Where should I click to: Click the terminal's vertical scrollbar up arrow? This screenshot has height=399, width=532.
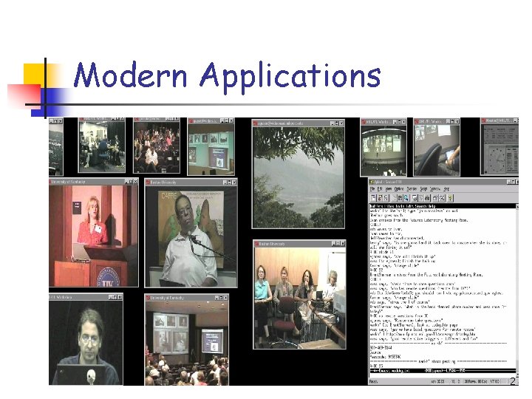click(x=516, y=206)
